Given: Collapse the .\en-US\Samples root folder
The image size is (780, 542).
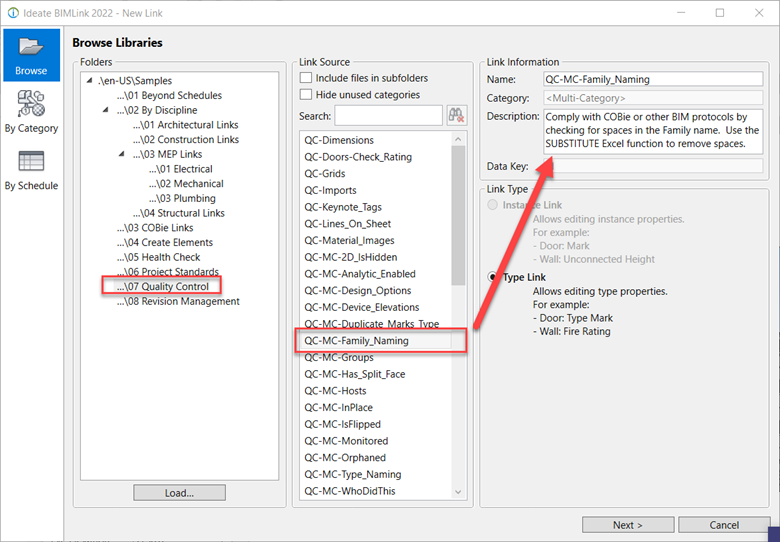Looking at the screenshot, I should (90, 81).
